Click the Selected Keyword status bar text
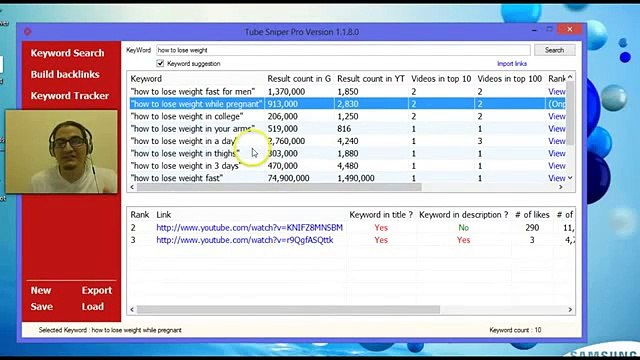This screenshot has width=640, height=360. click(110, 330)
